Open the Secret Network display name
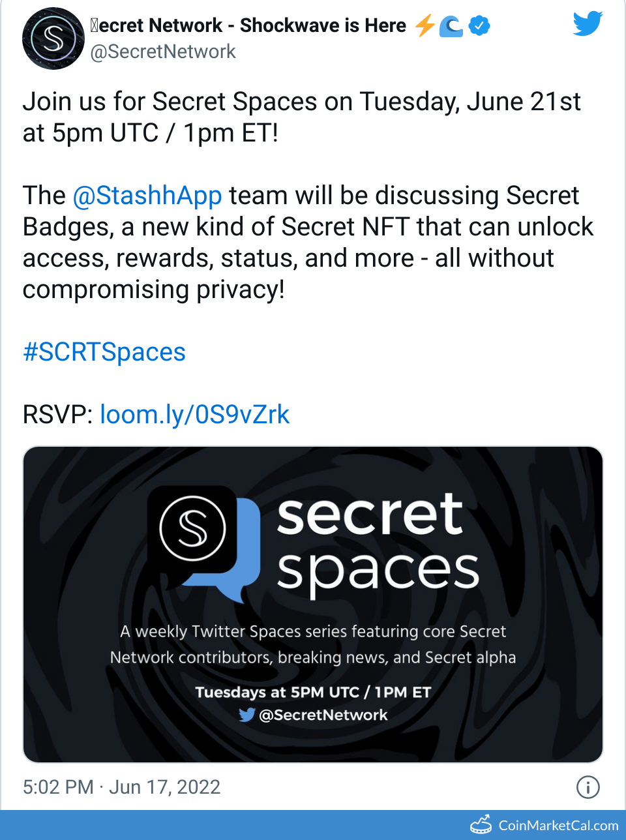Screen dimensions: 626x840 point(248,25)
